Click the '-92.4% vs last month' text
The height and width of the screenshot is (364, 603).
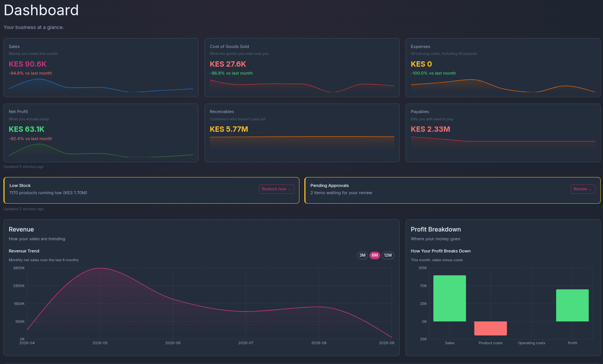click(x=30, y=139)
